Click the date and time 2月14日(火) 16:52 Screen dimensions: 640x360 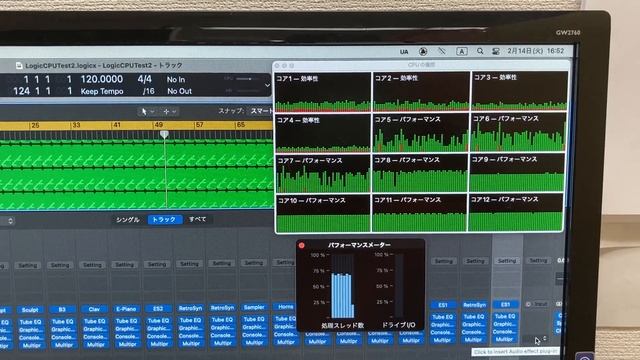[x=536, y=51]
